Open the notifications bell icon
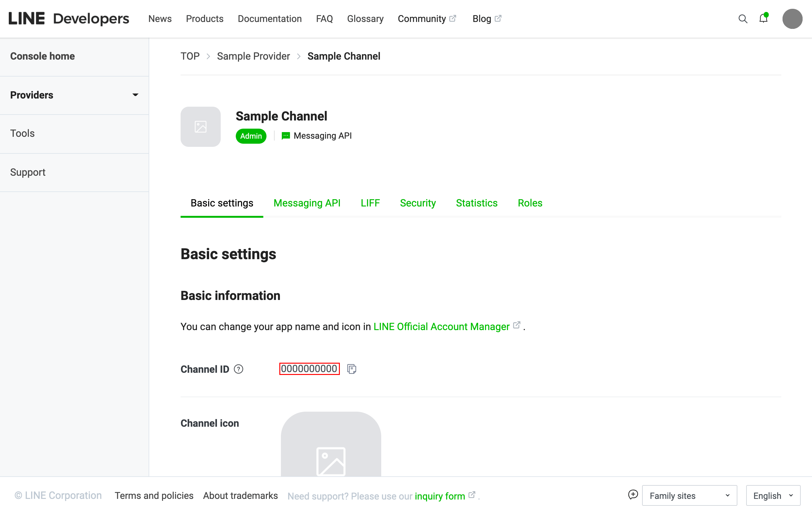This screenshot has width=812, height=513. click(x=763, y=18)
